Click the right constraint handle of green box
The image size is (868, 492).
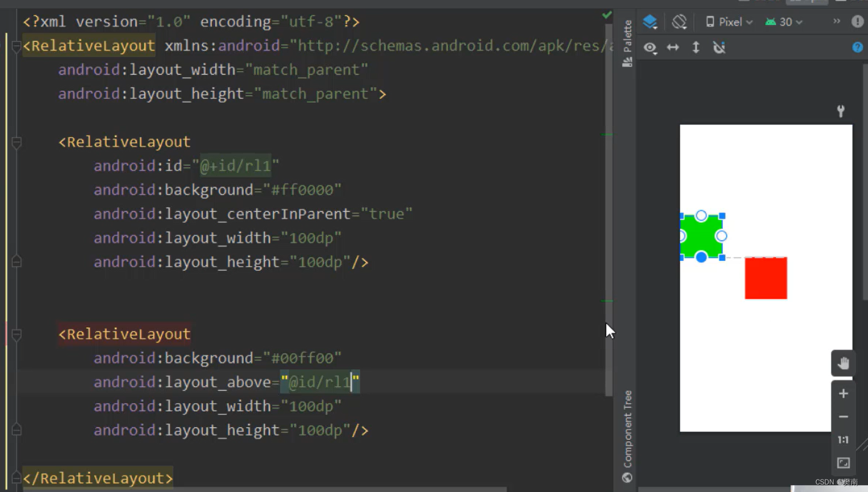click(x=721, y=236)
